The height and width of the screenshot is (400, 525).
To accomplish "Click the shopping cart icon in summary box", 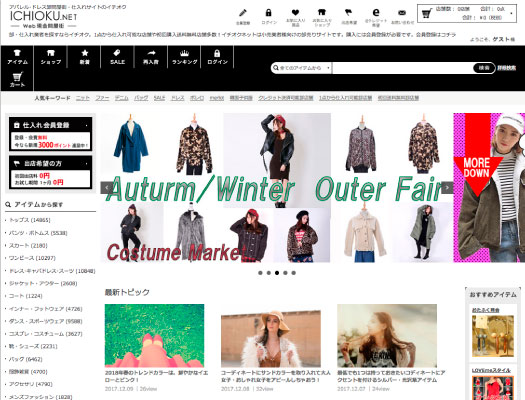I will (427, 14).
